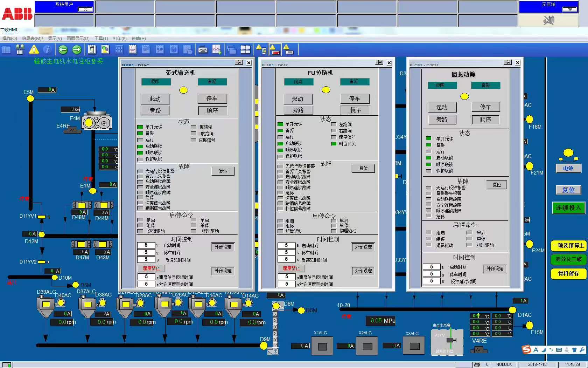This screenshot has width=588, height=368.
Task: Click the trend grid with green plus icon
Action: (217, 50)
